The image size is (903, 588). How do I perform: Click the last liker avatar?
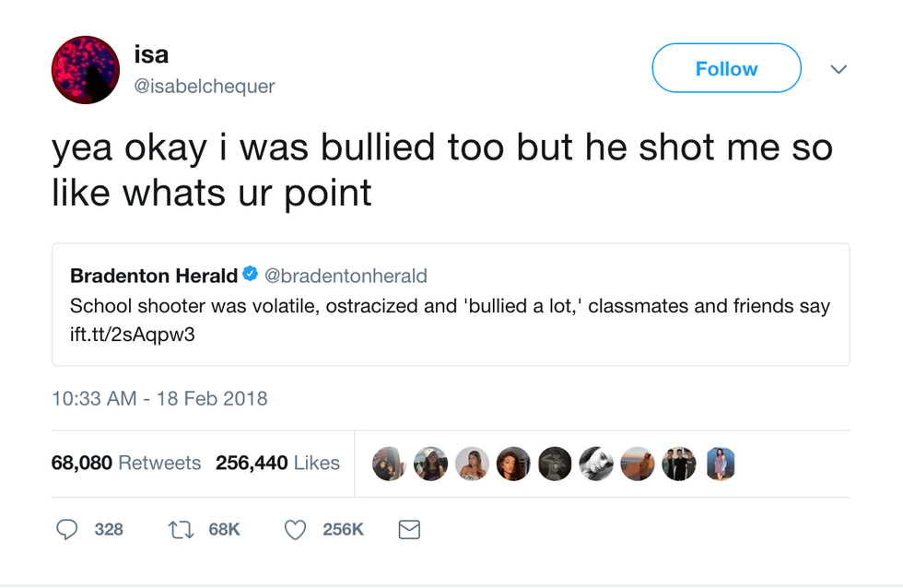[721, 464]
